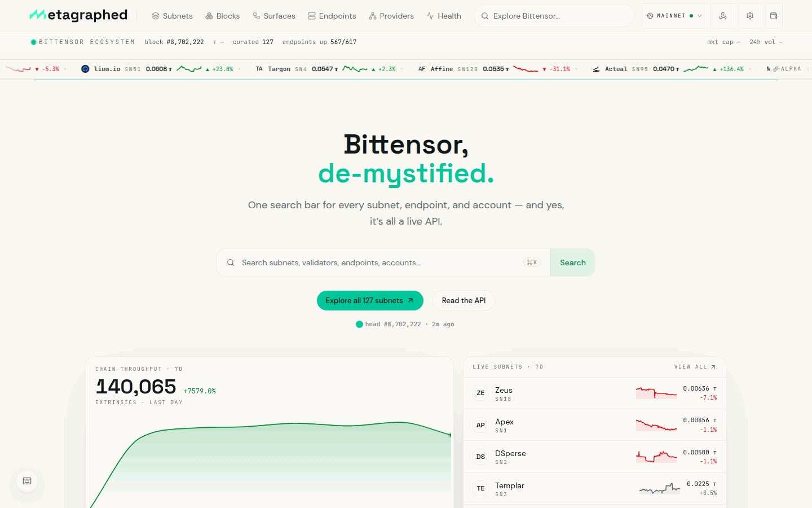Viewport: 812px width, 508px height.
Task: Click Zeus price 0.00636 τ
Action: click(700, 388)
